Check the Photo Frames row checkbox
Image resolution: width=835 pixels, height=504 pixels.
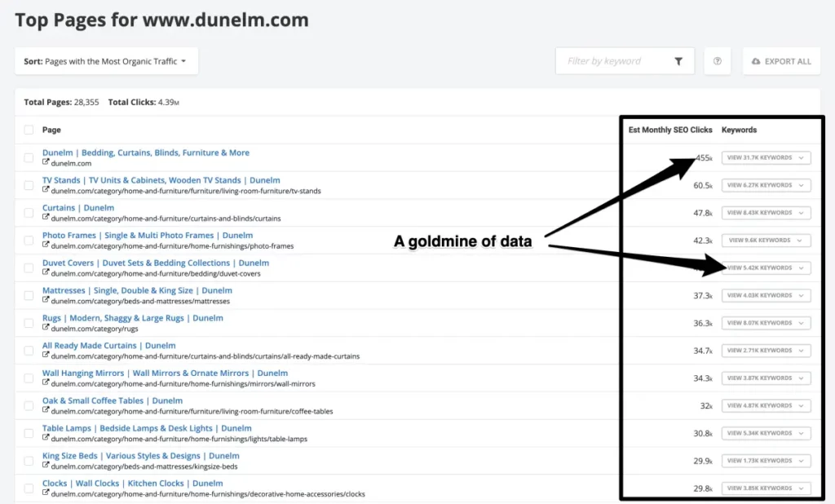(29, 241)
